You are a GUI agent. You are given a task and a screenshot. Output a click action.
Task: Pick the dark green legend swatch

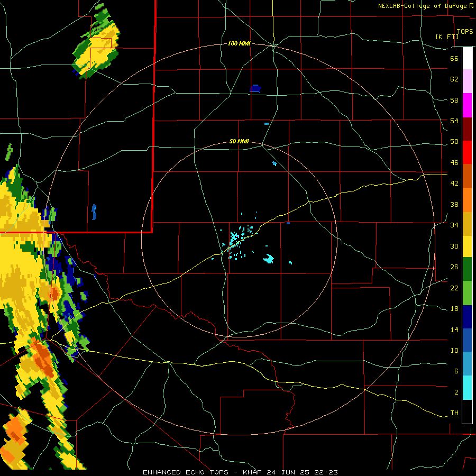[x=467, y=269]
